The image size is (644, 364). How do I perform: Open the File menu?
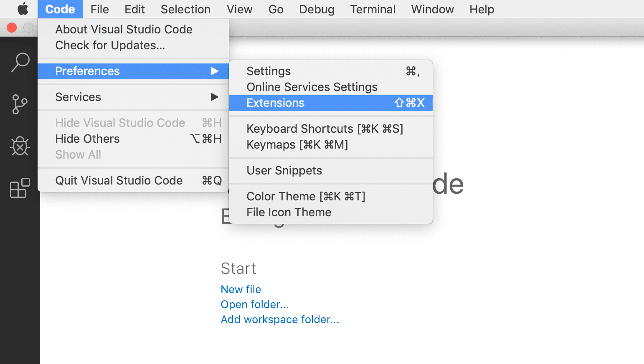pos(99,9)
